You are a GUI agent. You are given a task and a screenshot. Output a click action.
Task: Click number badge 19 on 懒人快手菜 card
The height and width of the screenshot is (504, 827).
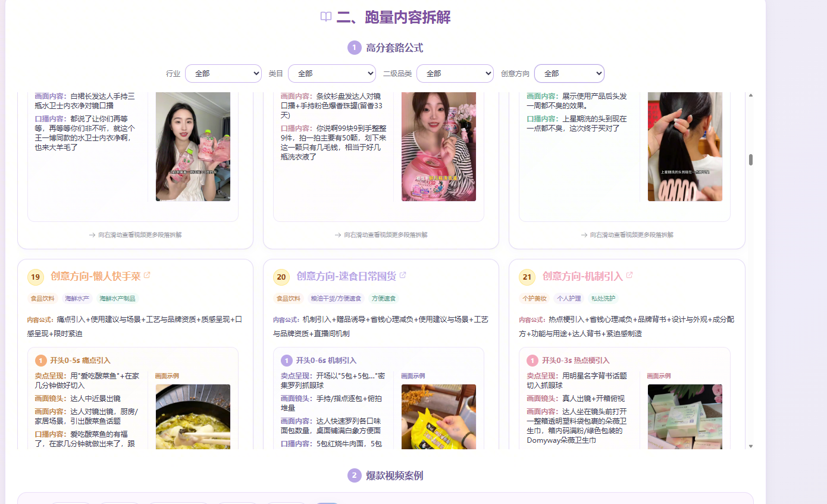point(36,277)
